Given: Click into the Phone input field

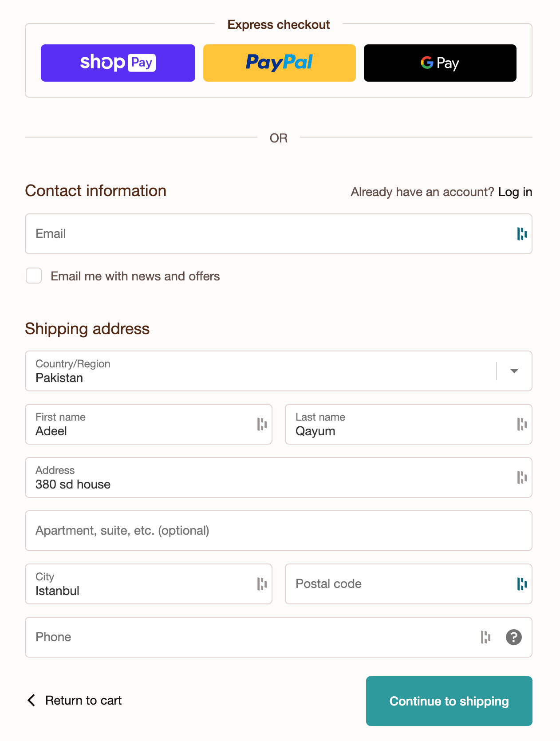Looking at the screenshot, I should pos(248,637).
